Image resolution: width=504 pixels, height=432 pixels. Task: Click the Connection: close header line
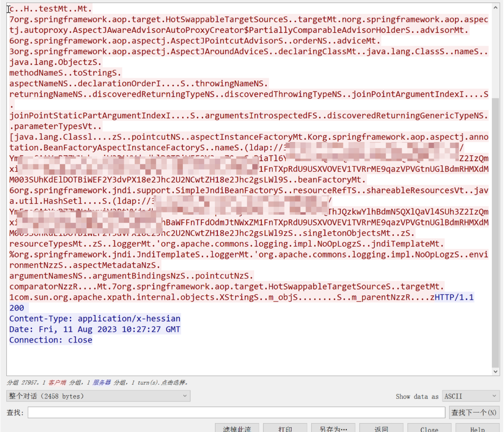(x=51, y=340)
